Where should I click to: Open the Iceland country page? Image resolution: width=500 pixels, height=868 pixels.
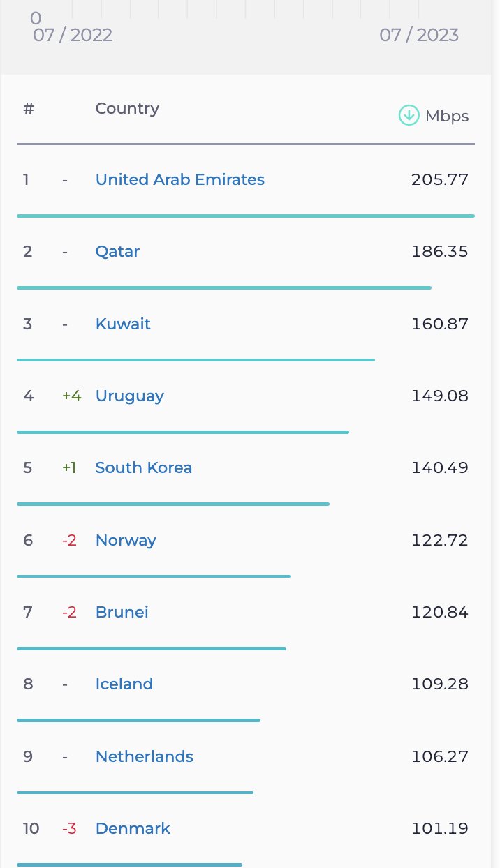(x=124, y=684)
